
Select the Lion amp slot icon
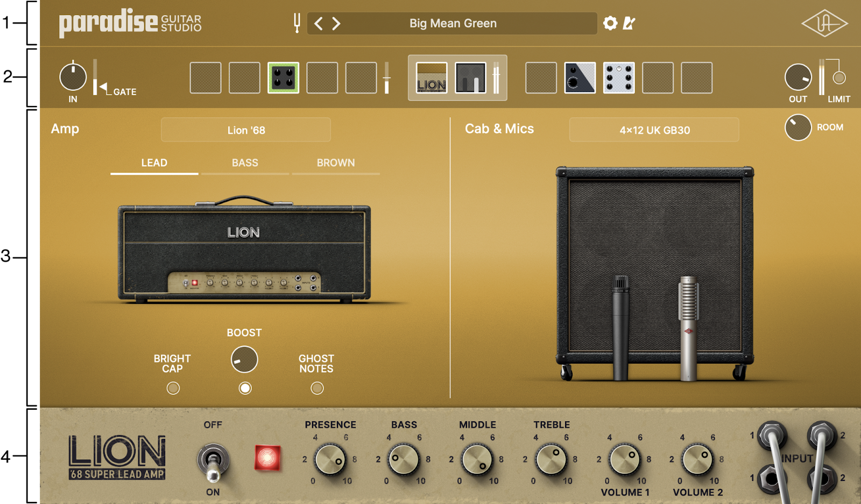[x=432, y=78]
